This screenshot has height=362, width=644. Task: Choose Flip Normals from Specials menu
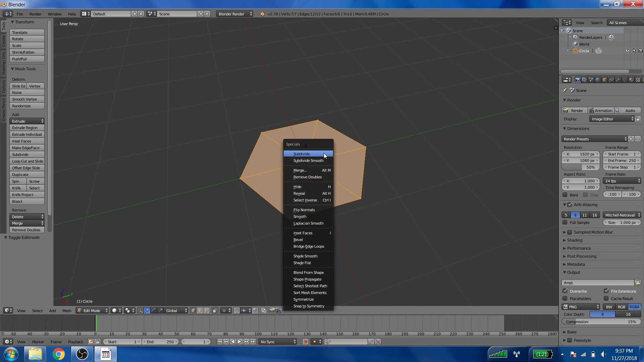coord(308,210)
